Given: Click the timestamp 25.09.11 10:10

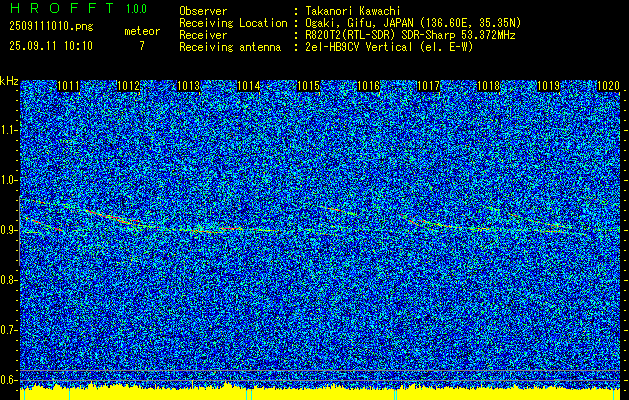Looking at the screenshot, I should tap(51, 46).
